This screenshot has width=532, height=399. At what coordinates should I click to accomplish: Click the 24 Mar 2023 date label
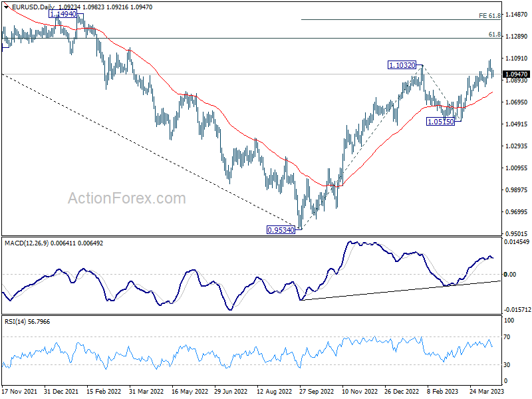point(487,391)
